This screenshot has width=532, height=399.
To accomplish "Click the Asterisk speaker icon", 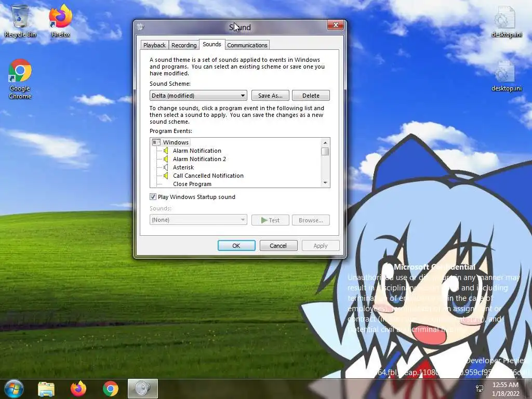I will tap(166, 167).
